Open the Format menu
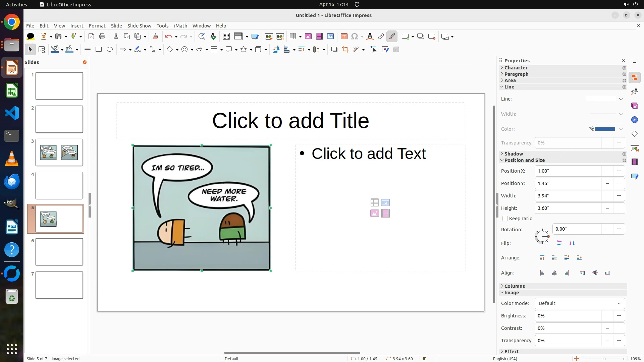Viewport: 644px width, 362px height. (97, 26)
